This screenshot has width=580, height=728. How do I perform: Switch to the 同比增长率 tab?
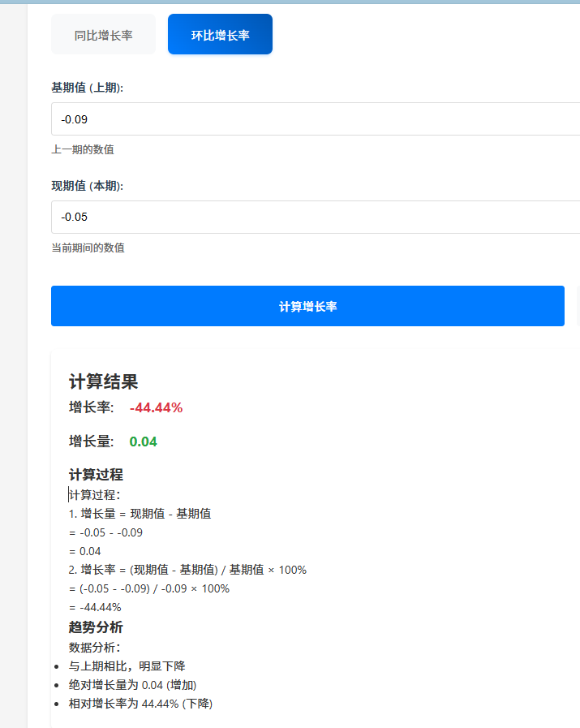click(x=104, y=34)
